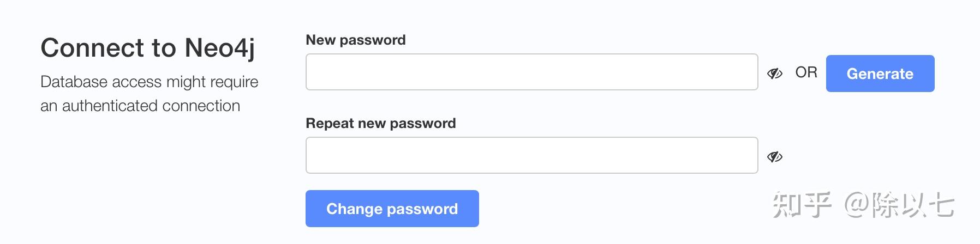Click the eye icon above the watermark

pyautogui.click(x=774, y=157)
